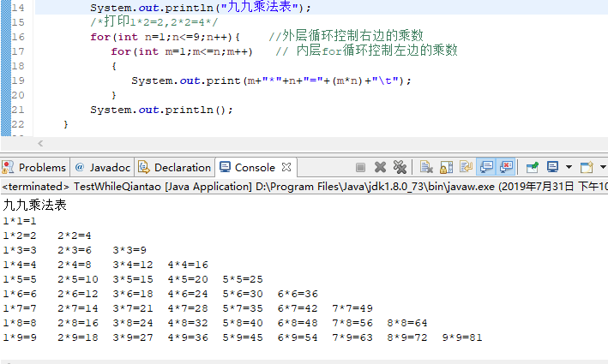Viewport: 608px width, 364px height.
Task: Click console output '6*6=36'
Action: [x=298, y=294]
